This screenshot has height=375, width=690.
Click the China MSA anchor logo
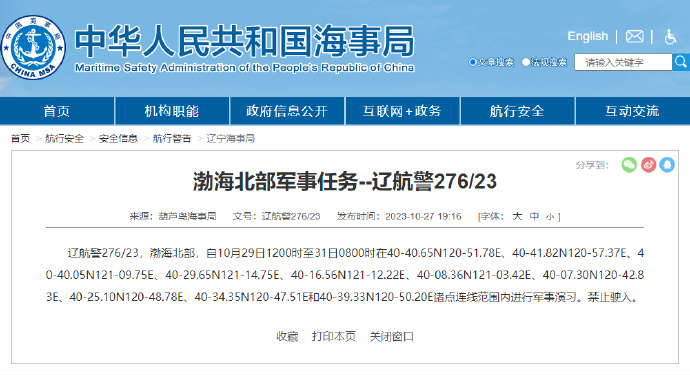(33, 47)
